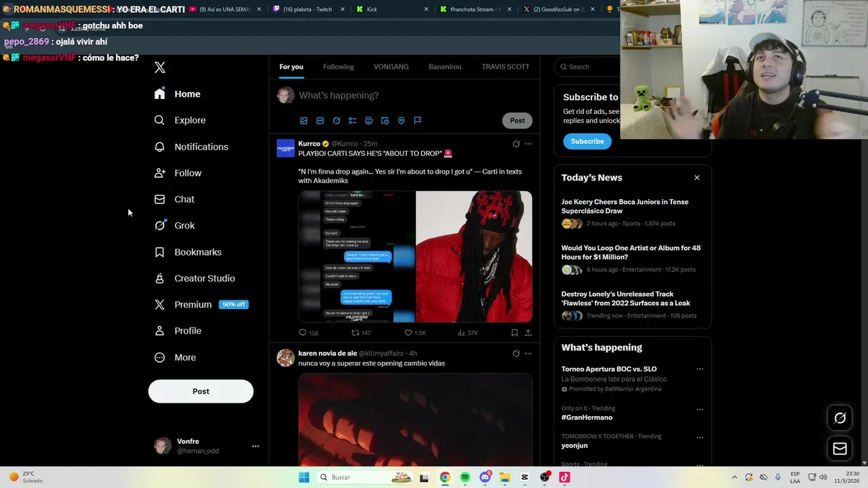
Task: Open the Explore page
Action: click(x=180, y=120)
